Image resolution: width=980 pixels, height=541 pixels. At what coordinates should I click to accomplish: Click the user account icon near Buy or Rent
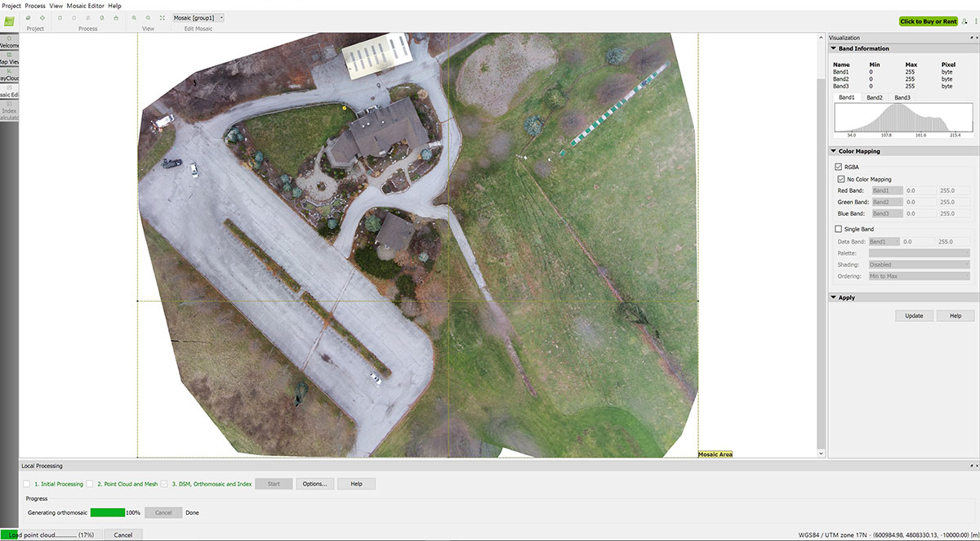(964, 21)
